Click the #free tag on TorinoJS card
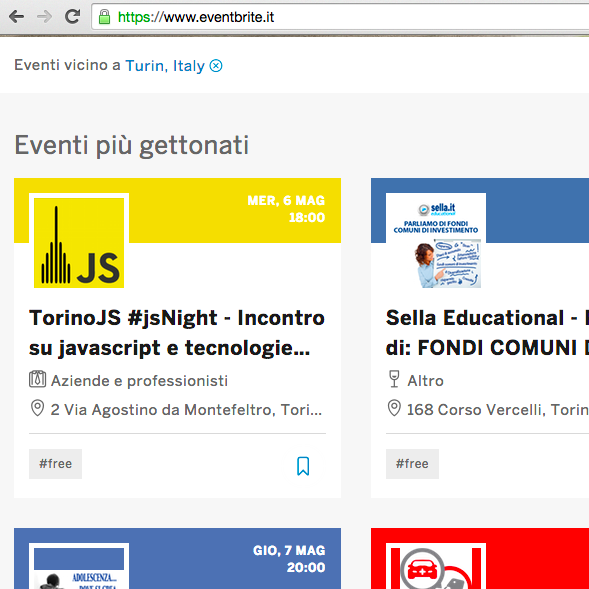 coord(56,464)
